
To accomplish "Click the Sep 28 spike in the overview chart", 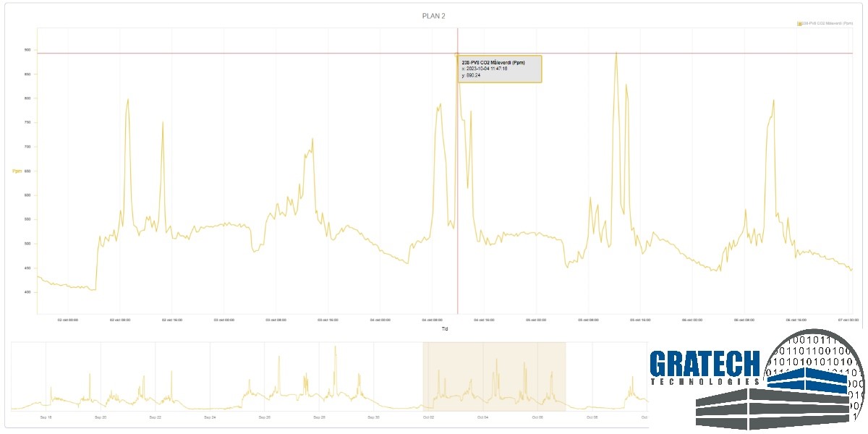I will tap(335, 347).
